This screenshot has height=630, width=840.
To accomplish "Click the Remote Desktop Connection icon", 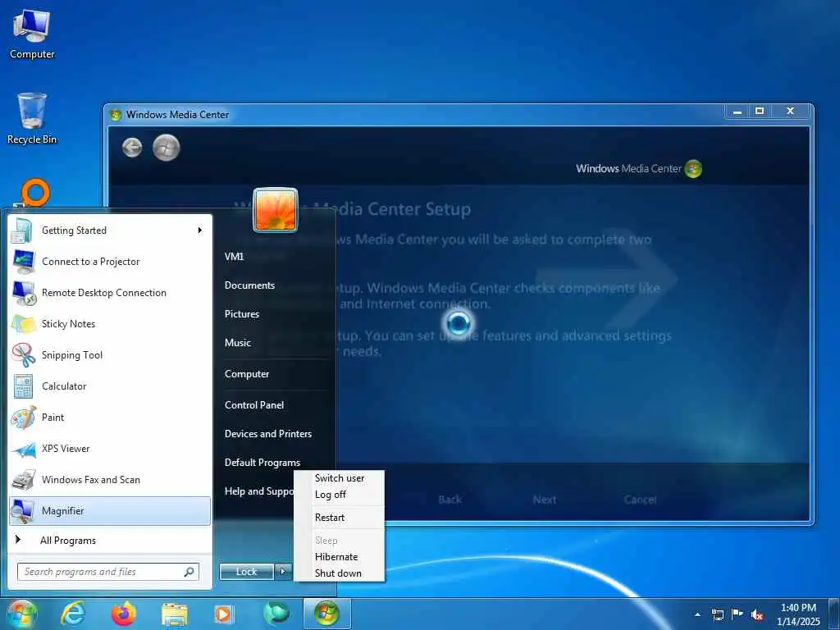I will (23, 293).
